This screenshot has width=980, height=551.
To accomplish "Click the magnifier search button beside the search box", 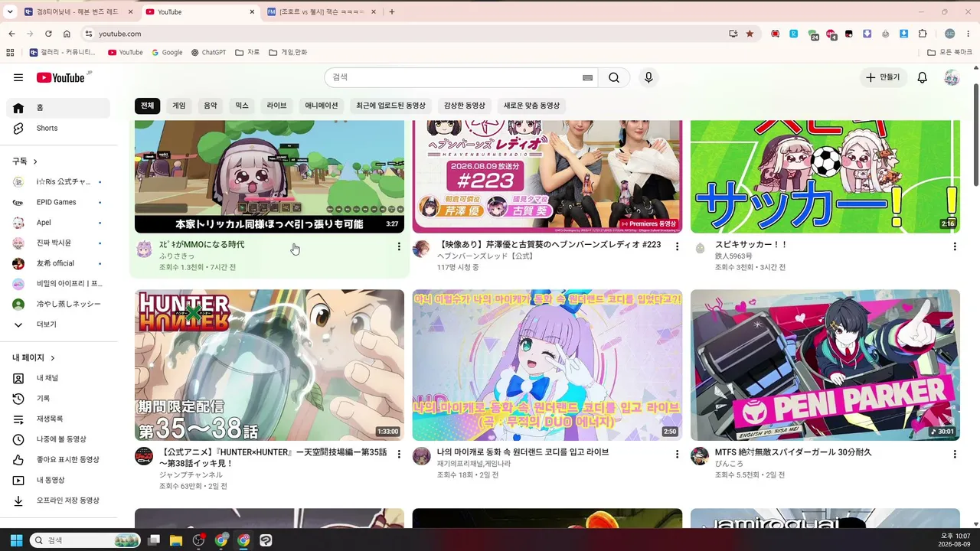I will coord(614,77).
